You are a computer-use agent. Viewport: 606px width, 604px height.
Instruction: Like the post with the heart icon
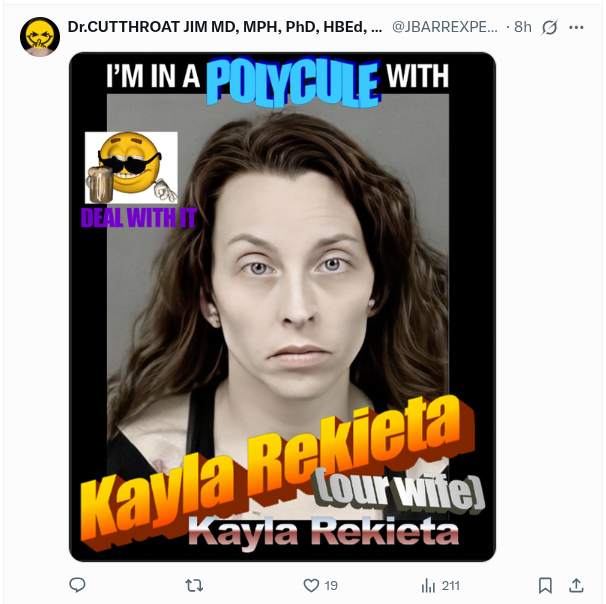coord(311,585)
